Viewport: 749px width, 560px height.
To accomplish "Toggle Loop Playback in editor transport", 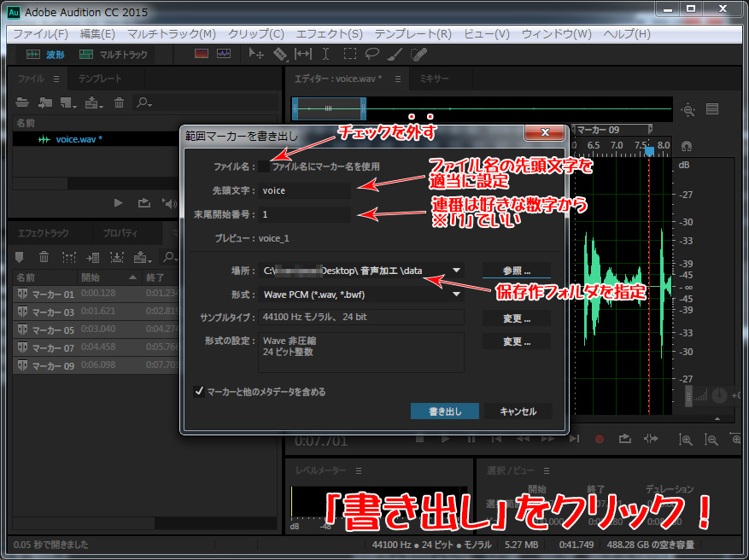I will coord(625,440).
